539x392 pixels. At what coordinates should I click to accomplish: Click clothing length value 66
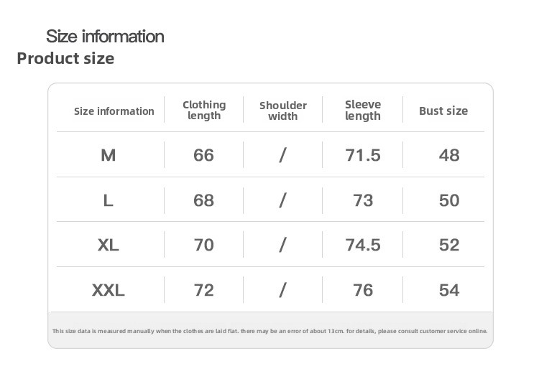click(204, 155)
